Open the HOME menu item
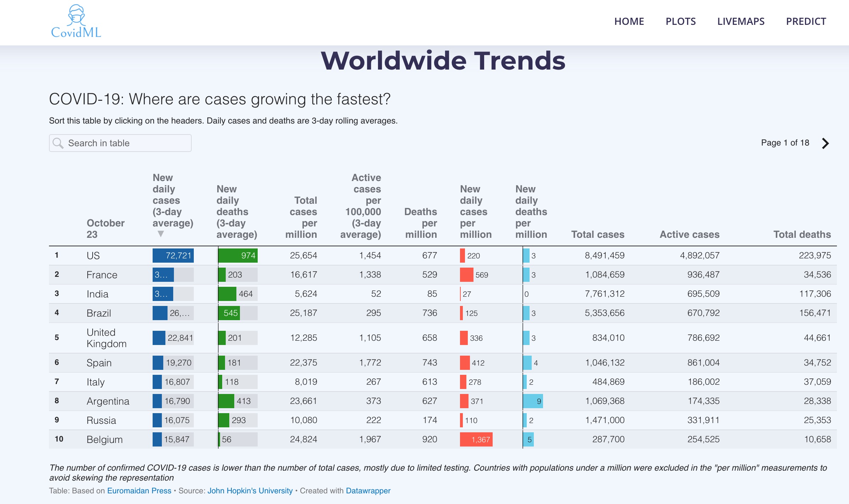 (x=629, y=21)
